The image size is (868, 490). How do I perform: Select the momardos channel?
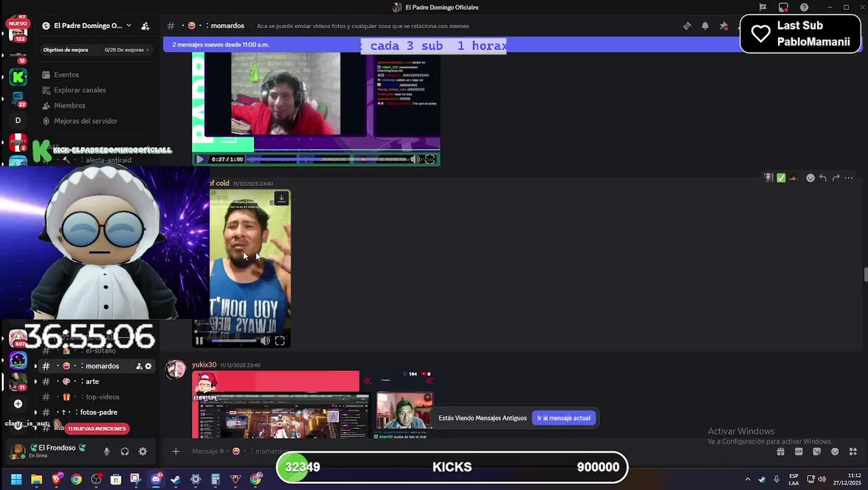point(95,366)
